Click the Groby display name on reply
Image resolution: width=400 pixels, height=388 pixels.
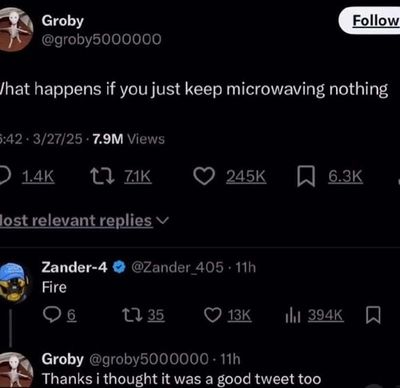click(63, 359)
